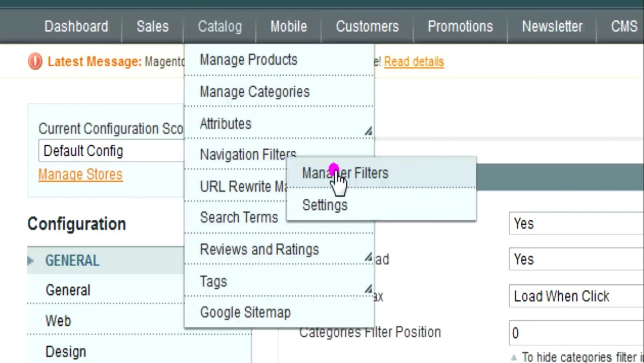644x363 pixels.
Task: Choose Navigation Filters menu entry
Action: (x=248, y=154)
